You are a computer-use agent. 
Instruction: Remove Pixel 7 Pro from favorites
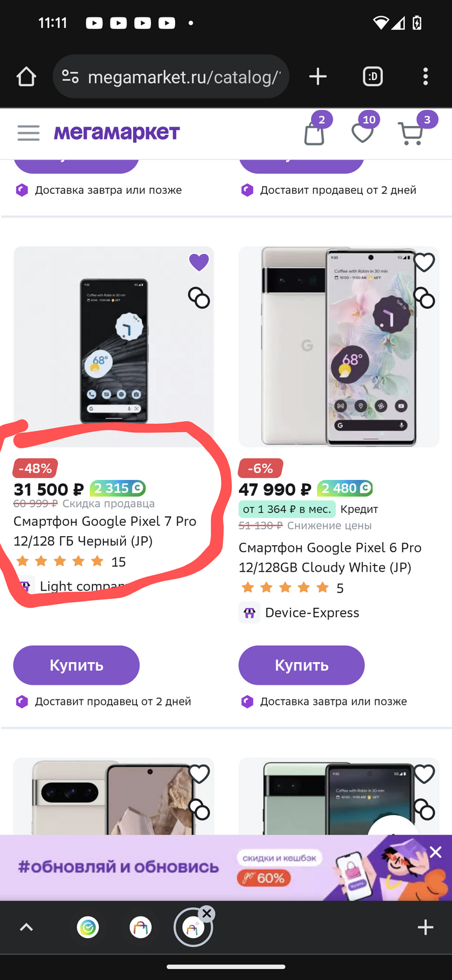pyautogui.click(x=199, y=262)
